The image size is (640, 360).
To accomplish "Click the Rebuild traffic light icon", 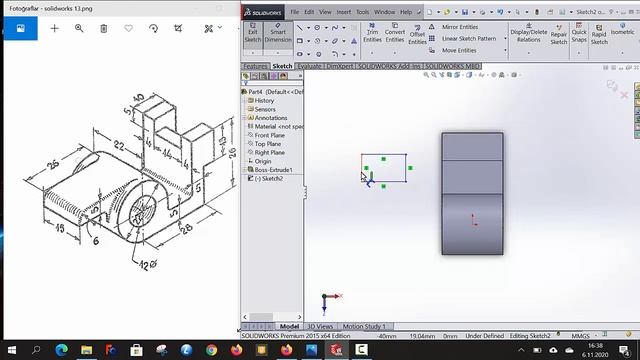I will coord(537,12).
